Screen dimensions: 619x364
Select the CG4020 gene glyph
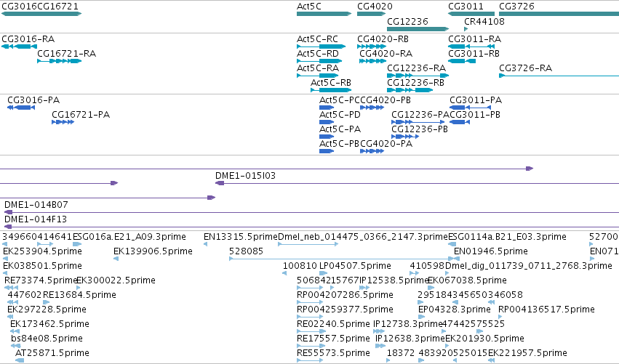[x=371, y=14]
